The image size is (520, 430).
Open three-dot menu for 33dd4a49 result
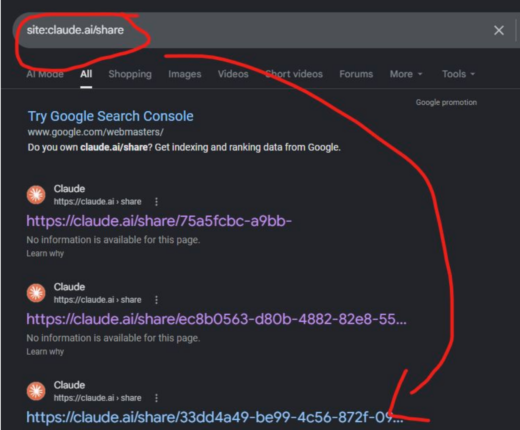[x=156, y=398]
